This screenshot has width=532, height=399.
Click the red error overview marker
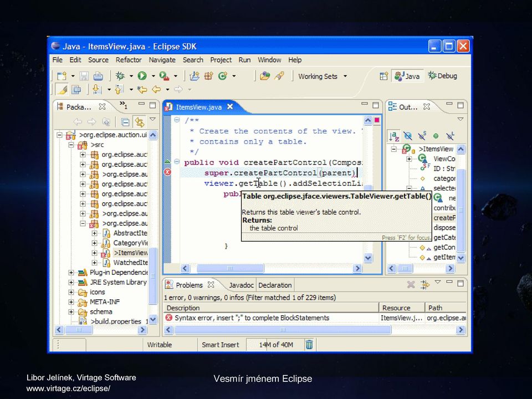[377, 120]
